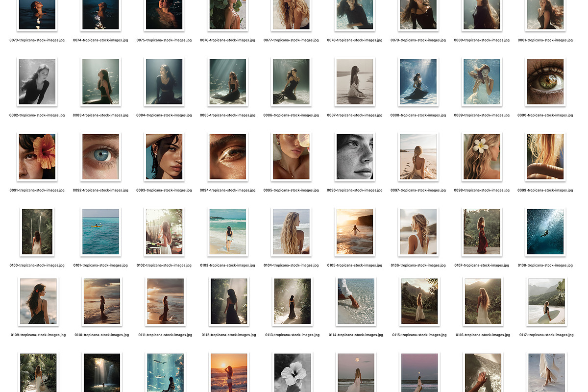This screenshot has width=588, height=392.
Task: Click the filename label 0100-tropicana-stock-images.jpg
Action: (37, 265)
